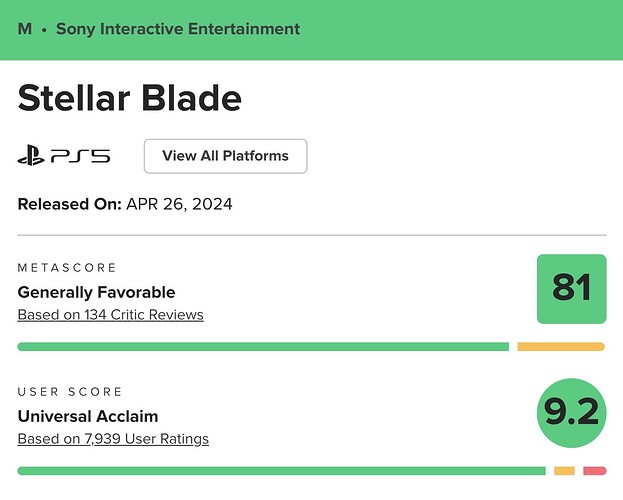Open the View All Platforms button
The height and width of the screenshot is (500, 623).
225,156
